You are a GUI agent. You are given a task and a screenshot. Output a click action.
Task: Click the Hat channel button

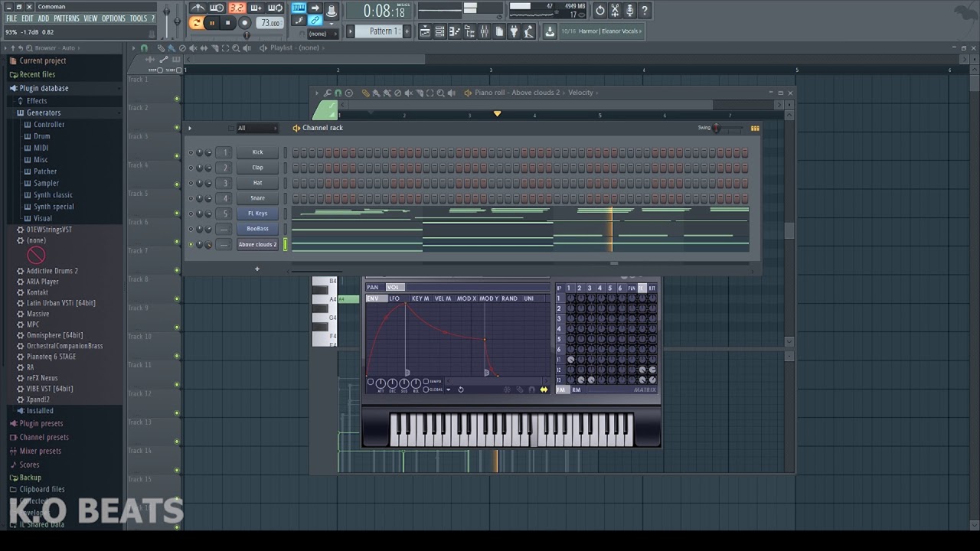[x=257, y=183]
